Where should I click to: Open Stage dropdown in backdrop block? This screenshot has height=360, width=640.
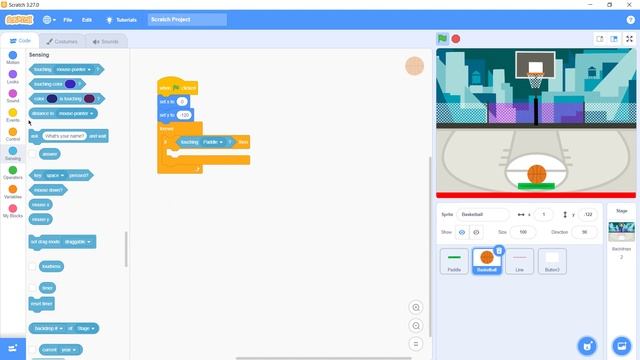point(86,329)
